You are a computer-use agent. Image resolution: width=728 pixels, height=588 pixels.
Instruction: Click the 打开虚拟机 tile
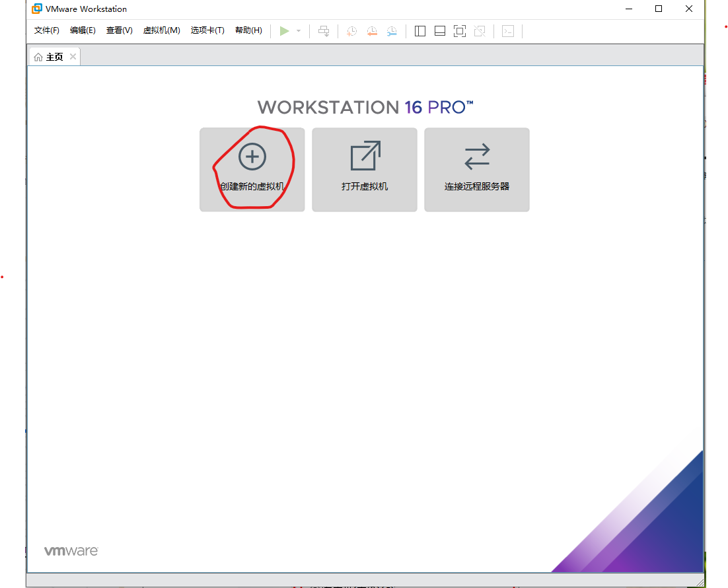(365, 170)
